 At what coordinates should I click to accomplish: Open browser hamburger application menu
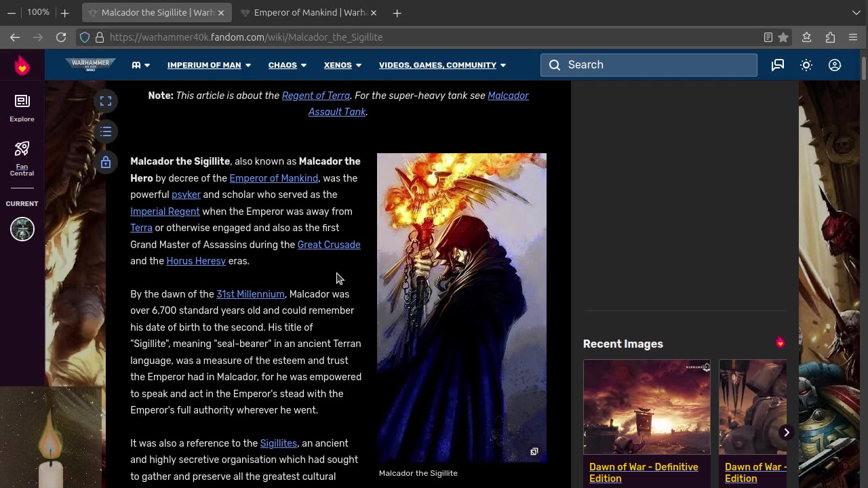click(853, 37)
